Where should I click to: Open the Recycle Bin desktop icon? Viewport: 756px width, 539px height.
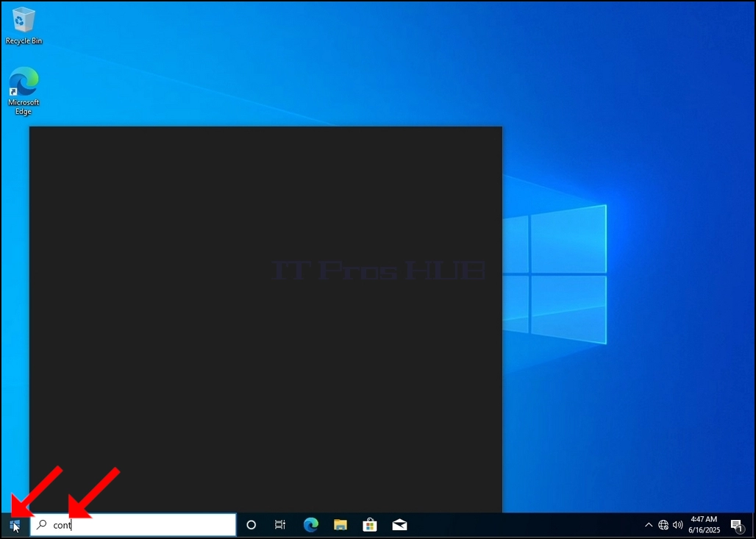tap(23, 26)
